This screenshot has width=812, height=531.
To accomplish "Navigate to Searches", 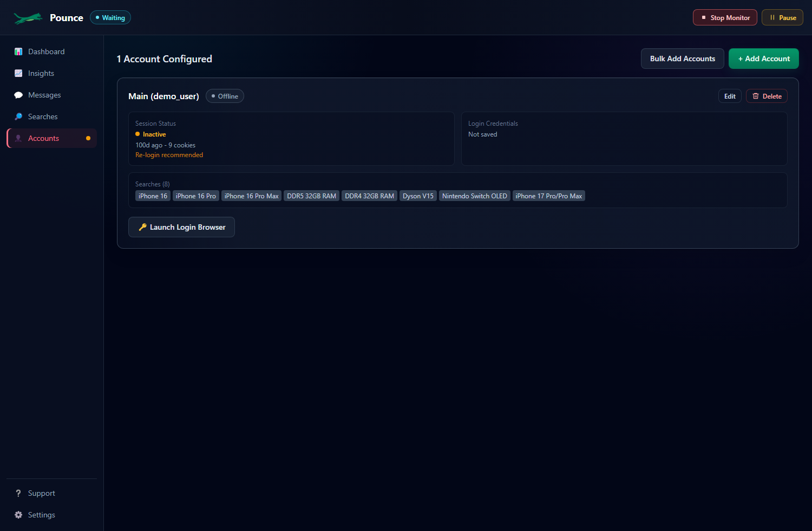I will [x=51, y=116].
